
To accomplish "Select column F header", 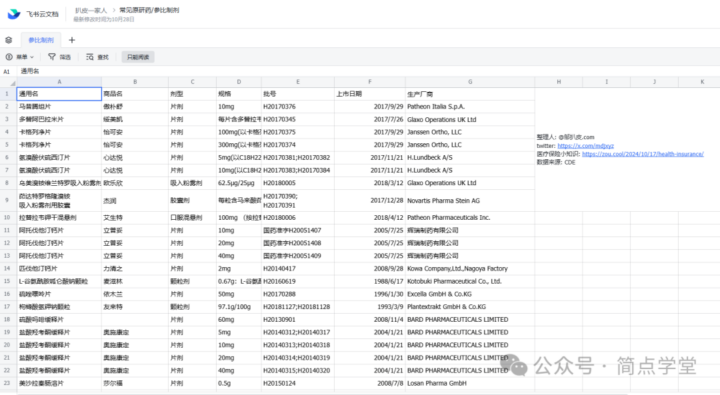I will click(370, 82).
